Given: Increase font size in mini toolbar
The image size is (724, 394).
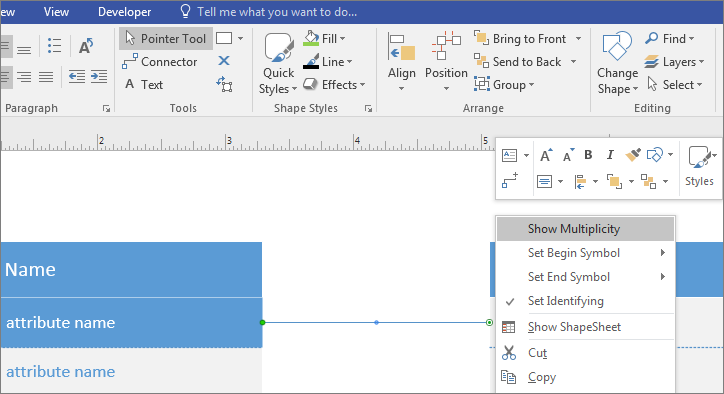Looking at the screenshot, I should tap(546, 155).
